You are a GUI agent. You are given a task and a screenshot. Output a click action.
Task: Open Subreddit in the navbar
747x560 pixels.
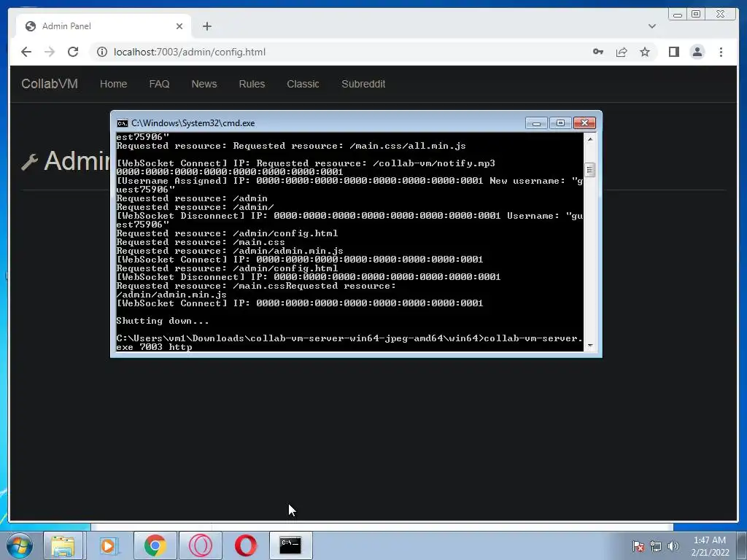[363, 84]
